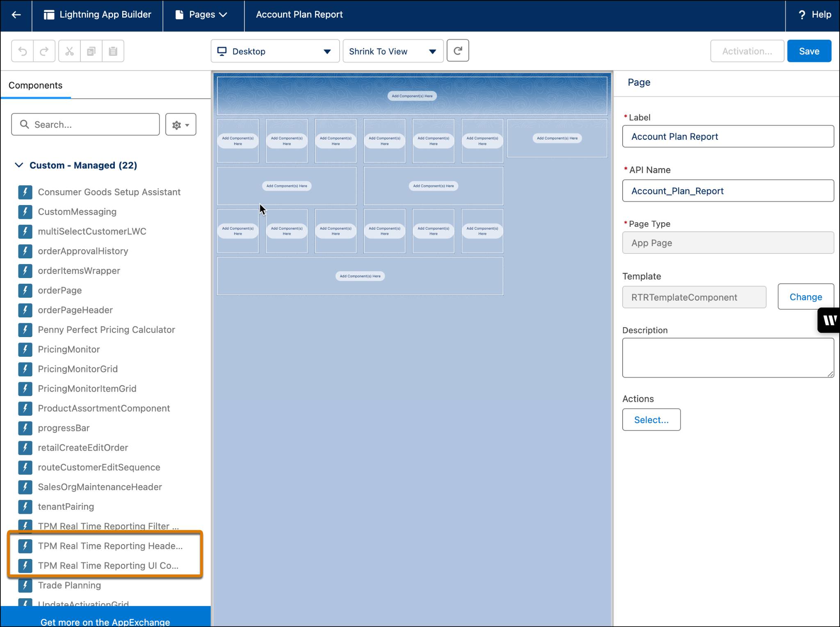Viewport: 840px width, 627px height.
Task: Click orderPageHeader component icon
Action: (25, 310)
